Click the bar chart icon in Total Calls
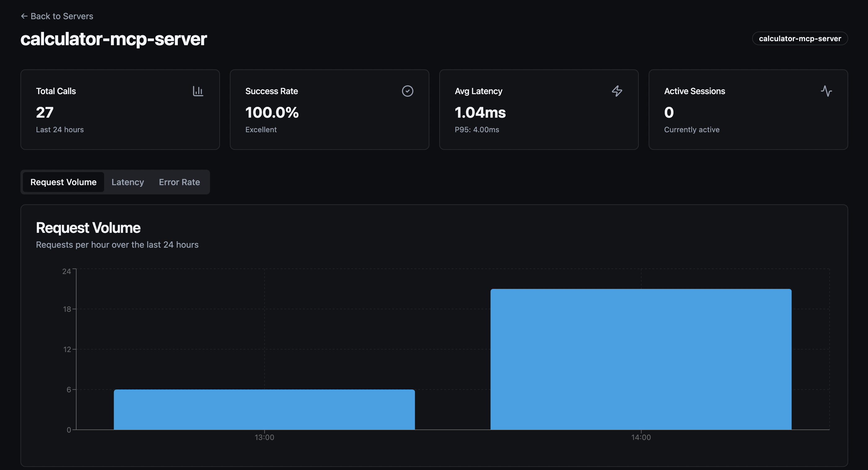 tap(198, 91)
